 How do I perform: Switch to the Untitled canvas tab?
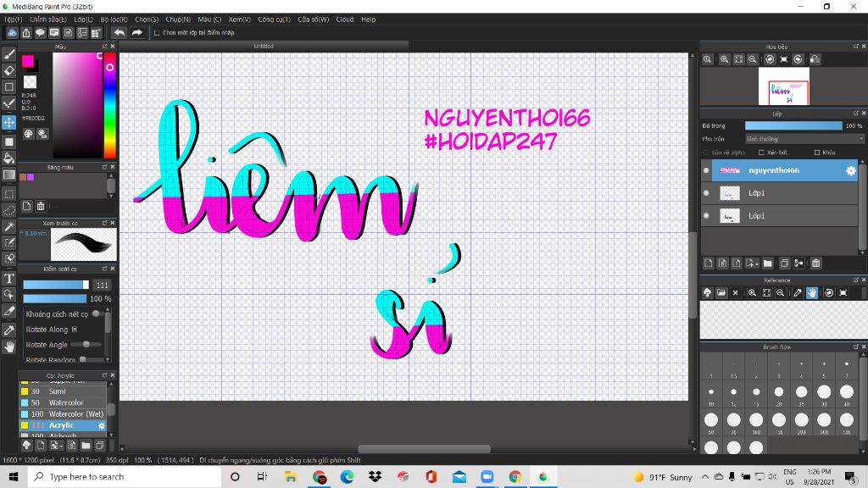coord(264,46)
